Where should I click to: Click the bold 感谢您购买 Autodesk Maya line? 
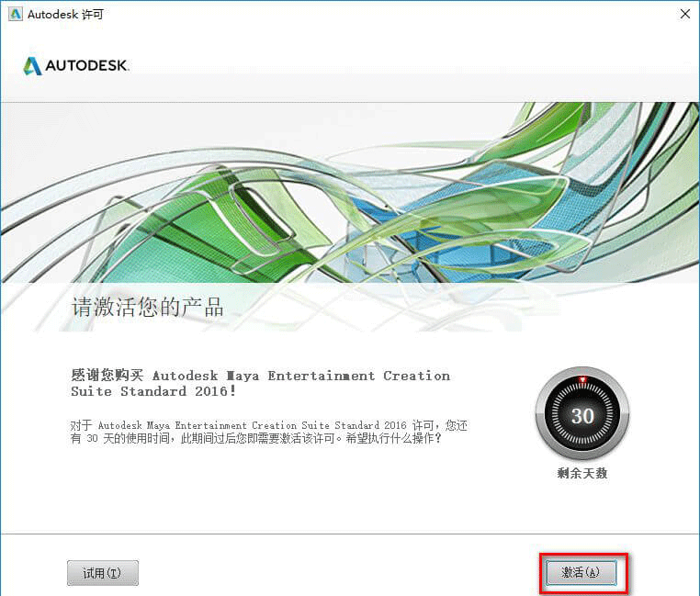260,376
